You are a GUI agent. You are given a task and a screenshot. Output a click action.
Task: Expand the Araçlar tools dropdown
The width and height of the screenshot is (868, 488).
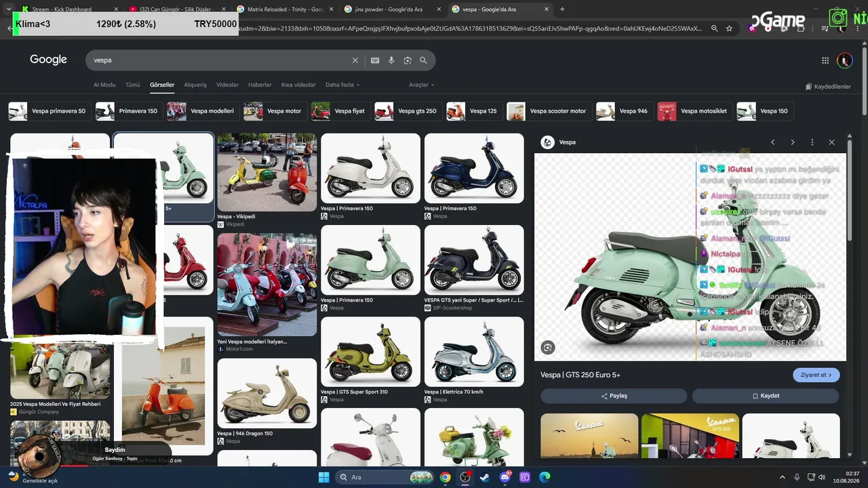pos(421,85)
